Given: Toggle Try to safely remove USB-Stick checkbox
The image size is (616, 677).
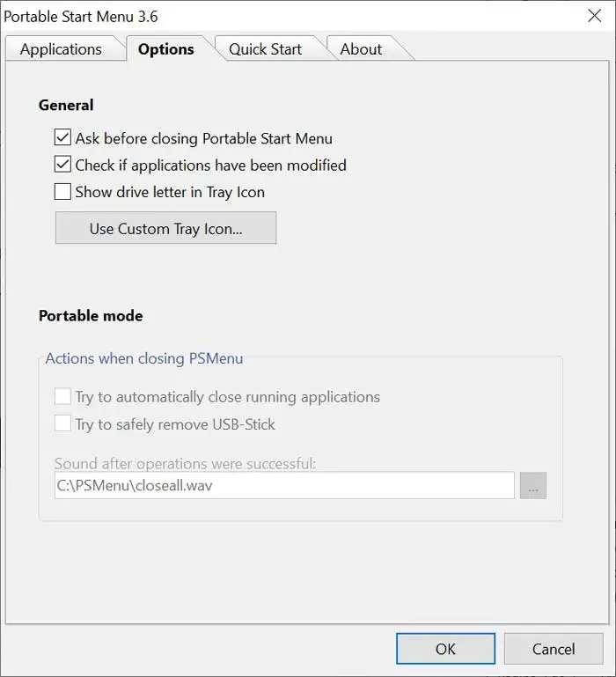Looking at the screenshot, I should (62, 424).
